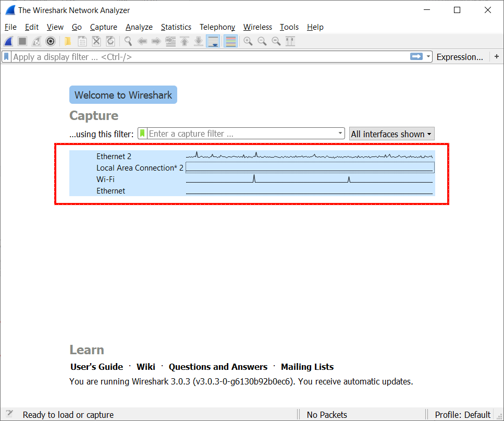504x421 pixels.
Task: Open Questions and Answers link
Action: coord(218,367)
